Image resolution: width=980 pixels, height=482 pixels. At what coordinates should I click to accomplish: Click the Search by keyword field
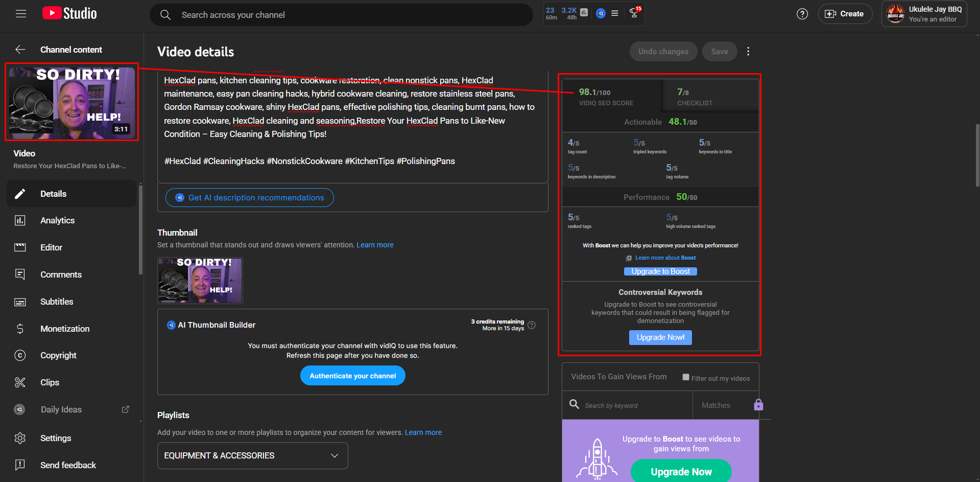628,405
